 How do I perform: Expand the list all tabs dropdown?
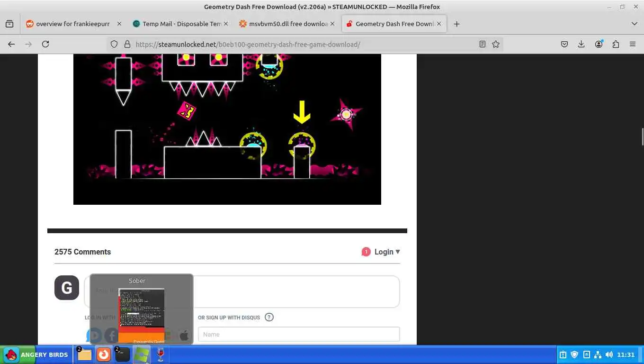635,24
